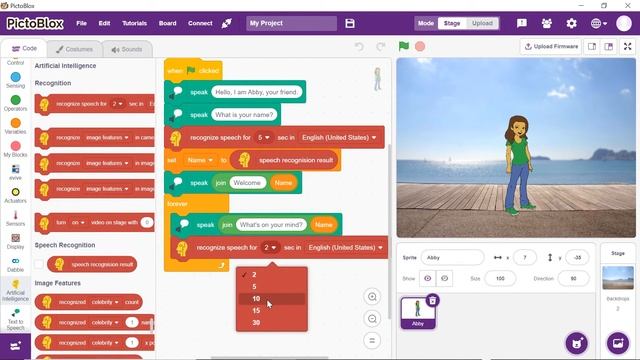Open celebrity dropdown in recognized count block
The width and height of the screenshot is (640, 360).
pos(105,302)
